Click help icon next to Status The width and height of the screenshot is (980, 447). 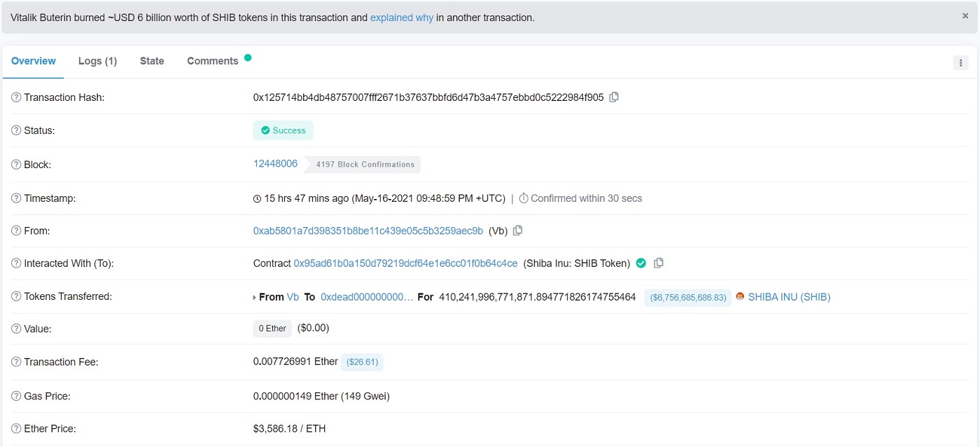coord(16,130)
